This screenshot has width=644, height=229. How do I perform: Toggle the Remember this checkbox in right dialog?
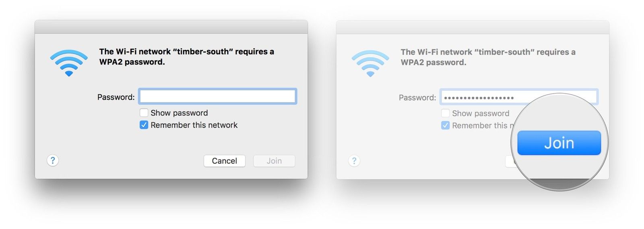445,125
